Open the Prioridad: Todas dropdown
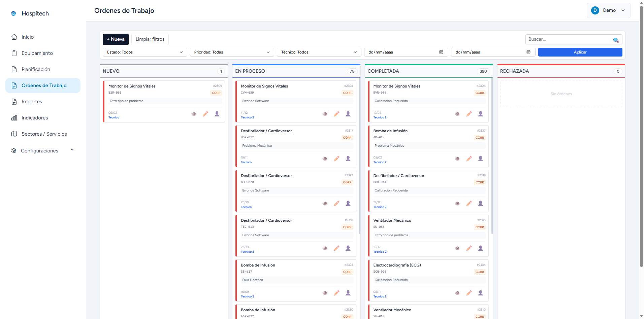The height and width of the screenshot is (319, 644). pos(232,52)
